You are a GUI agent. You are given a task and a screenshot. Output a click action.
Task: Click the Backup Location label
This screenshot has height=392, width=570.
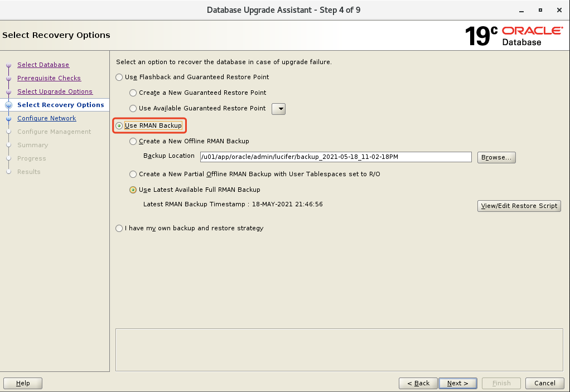click(168, 156)
